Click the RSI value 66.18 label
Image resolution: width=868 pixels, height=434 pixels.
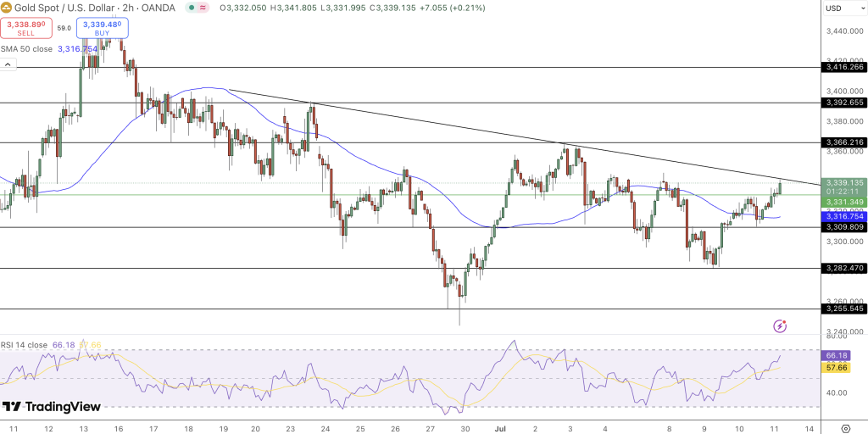[837, 355]
